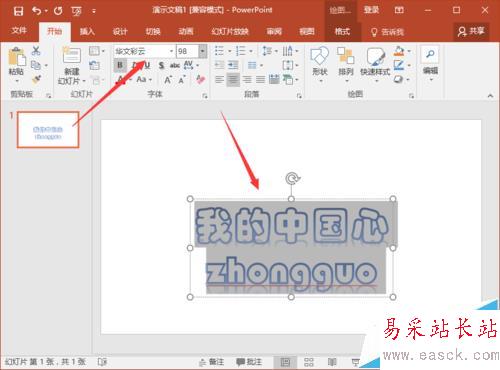Click the Shapes (形状) gallery icon

pyautogui.click(x=320, y=56)
